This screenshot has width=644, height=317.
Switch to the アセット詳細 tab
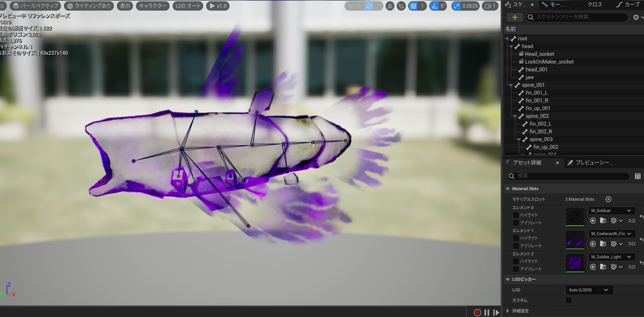[527, 163]
